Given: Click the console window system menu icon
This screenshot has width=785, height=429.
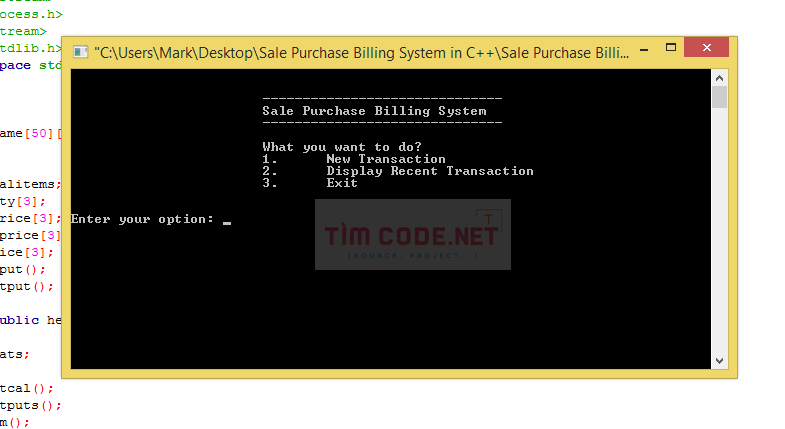Looking at the screenshot, I should [x=80, y=52].
